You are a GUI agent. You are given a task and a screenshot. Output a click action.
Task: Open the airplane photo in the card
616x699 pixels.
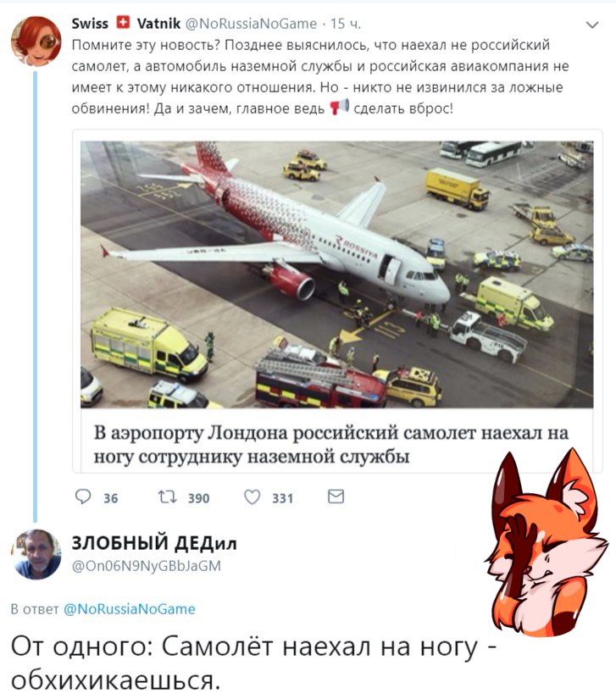(x=337, y=275)
